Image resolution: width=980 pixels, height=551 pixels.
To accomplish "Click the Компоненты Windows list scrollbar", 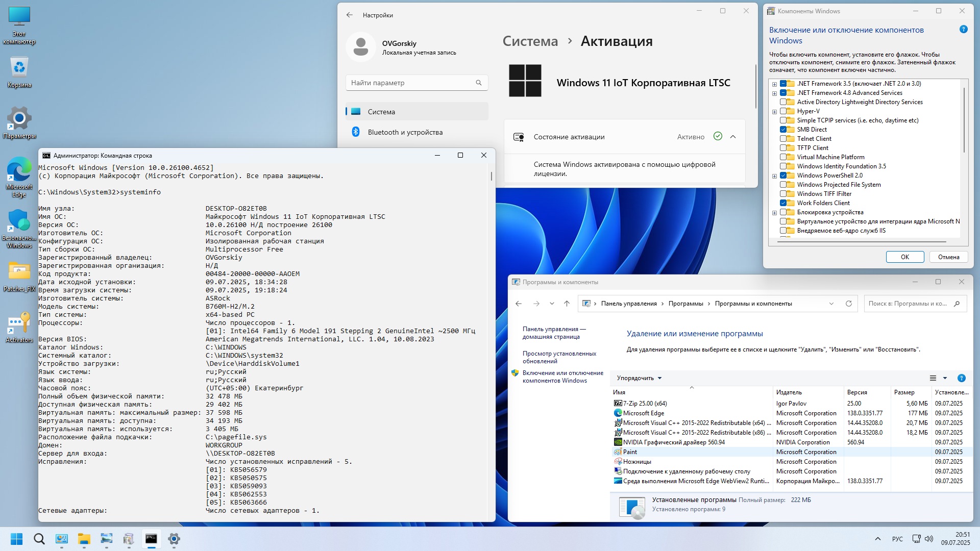I will click(x=964, y=120).
